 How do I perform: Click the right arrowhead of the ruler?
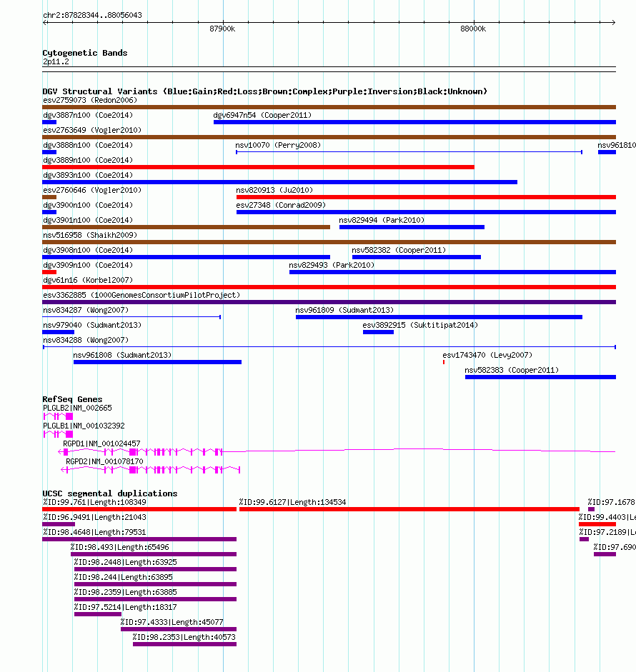pyautogui.click(x=614, y=22)
